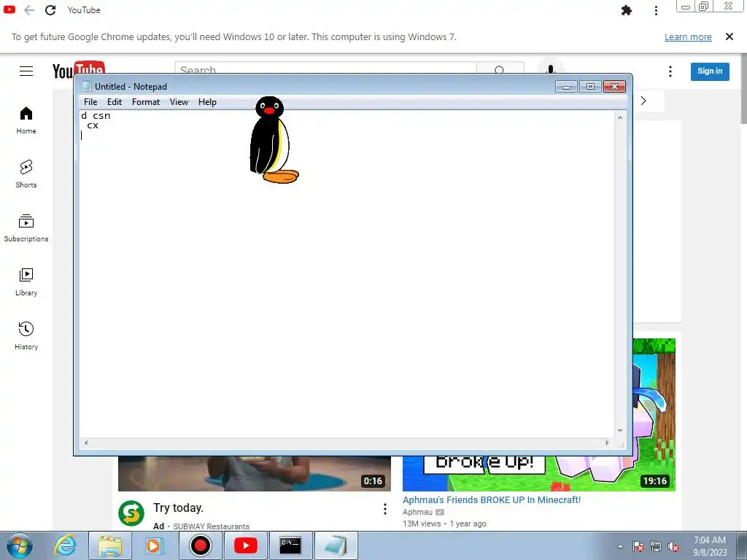Click the Try today. ad title

178,508
